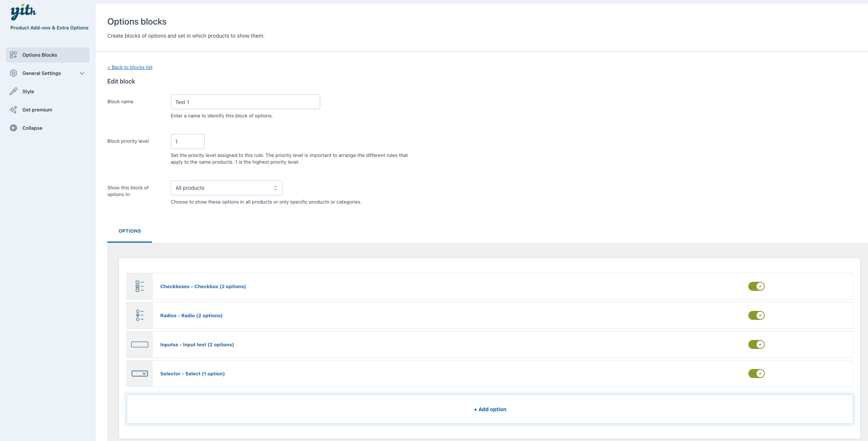Click the Get premium sparkle icon
This screenshot has width=868, height=441.
pos(13,110)
